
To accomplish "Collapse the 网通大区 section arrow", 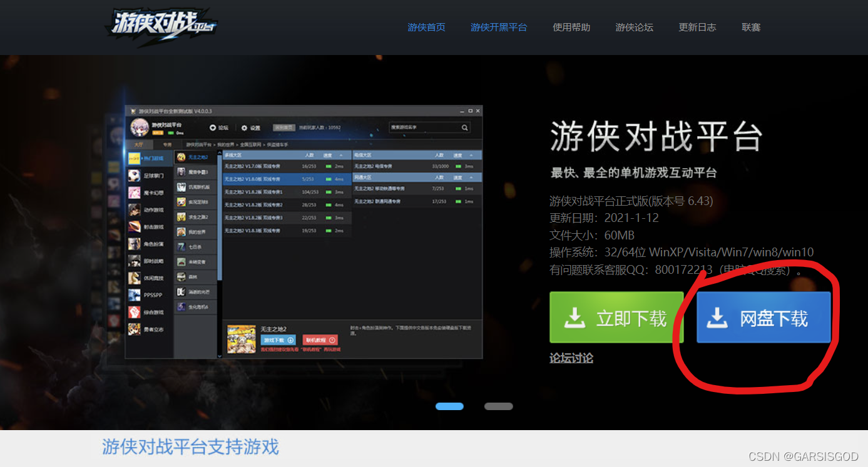I will (470, 177).
